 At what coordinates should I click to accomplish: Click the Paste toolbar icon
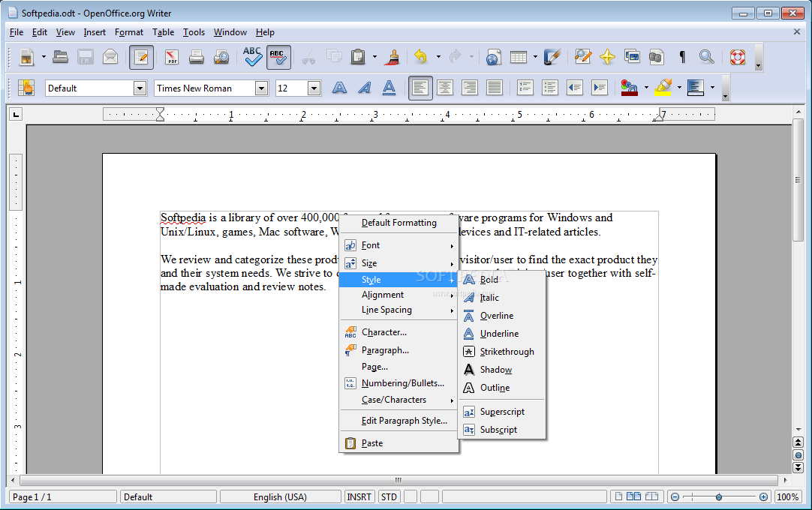coord(358,57)
